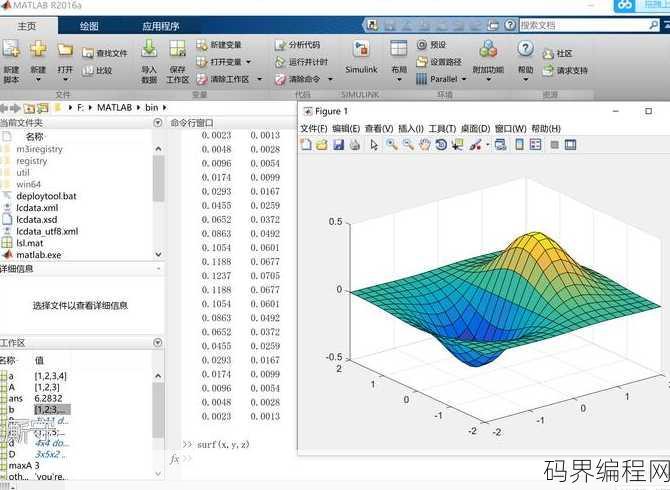Image resolution: width=670 pixels, height=490 pixels.
Task: Expand the Open Variable (打开变量) dropdown
Action: pyautogui.click(x=248, y=62)
